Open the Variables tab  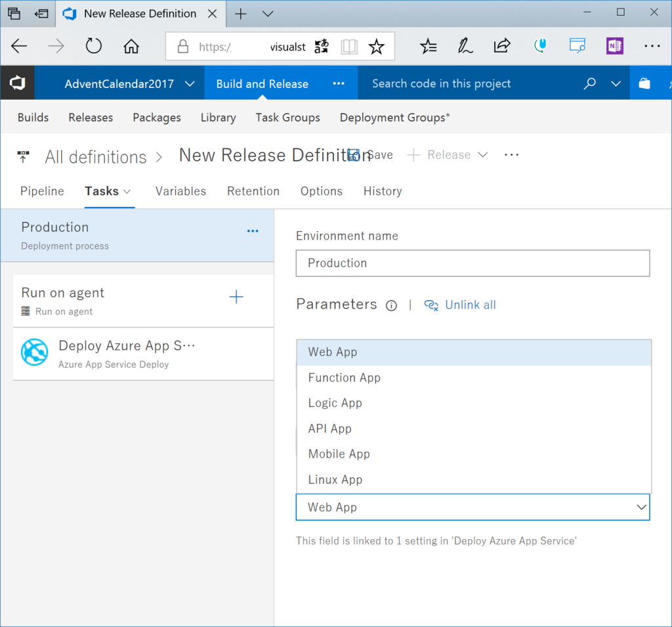(180, 191)
